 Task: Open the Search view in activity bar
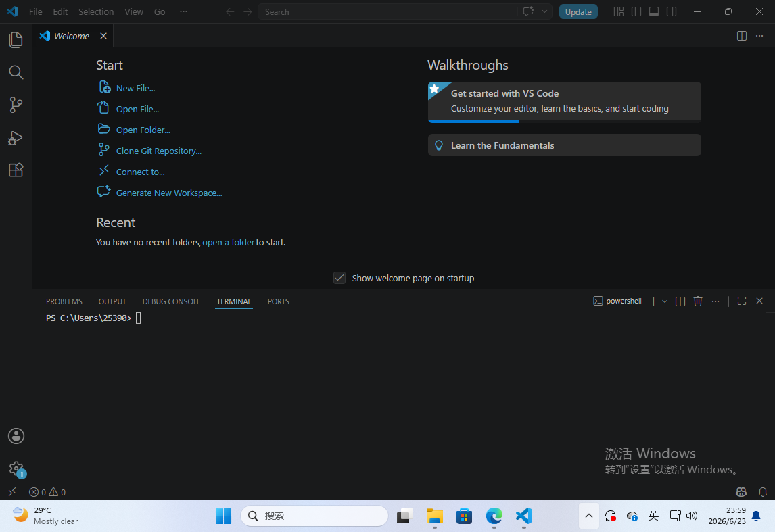tap(16, 72)
